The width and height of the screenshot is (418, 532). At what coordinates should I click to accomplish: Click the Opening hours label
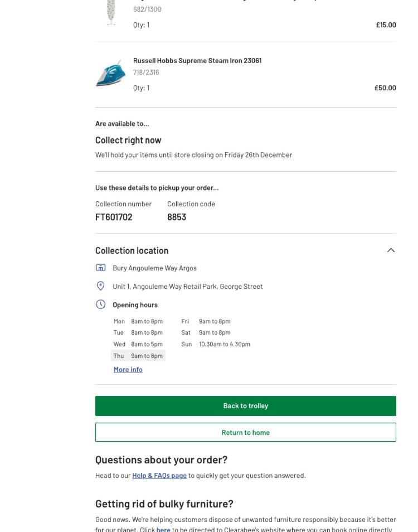135,304
